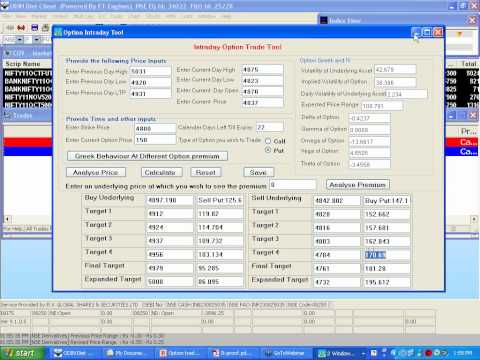The image size is (480, 360).
Task: Click the red Ca... row in trades window
Action: 468,142
